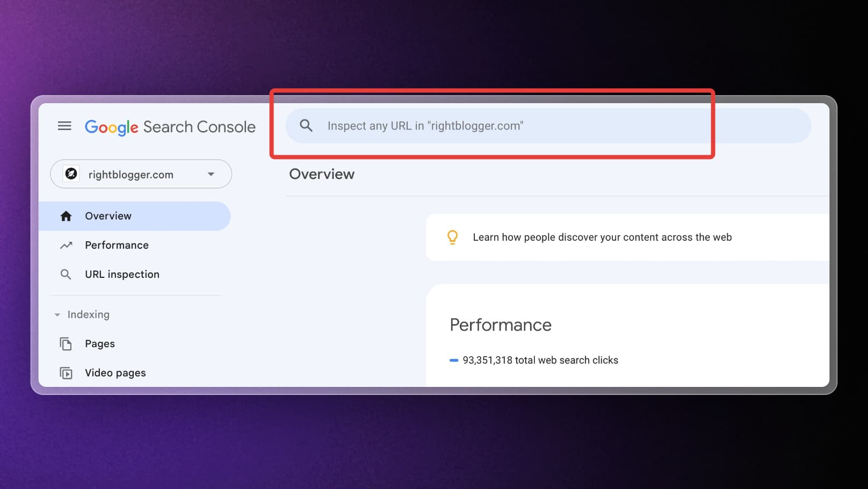Open the Pages indexing report
The image size is (868, 489).
(99, 343)
